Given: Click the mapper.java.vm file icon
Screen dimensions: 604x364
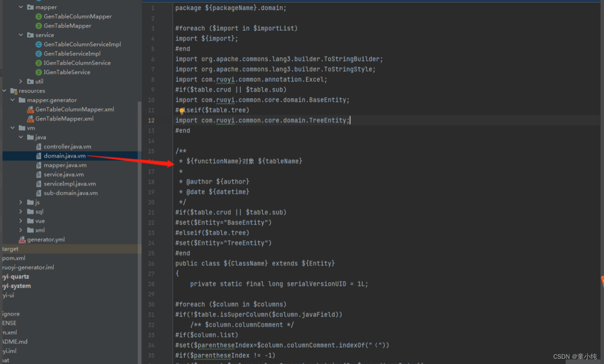Looking at the screenshot, I should click(39, 165).
